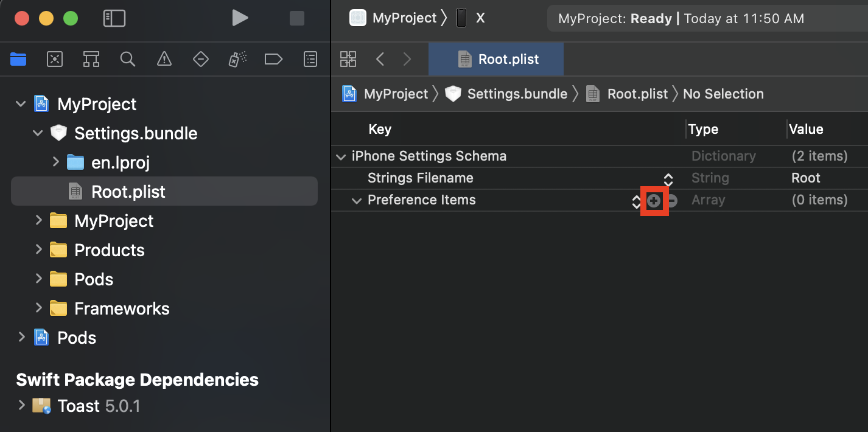Expand the MyProject group folder arrow
The height and width of the screenshot is (432, 868).
(x=38, y=220)
